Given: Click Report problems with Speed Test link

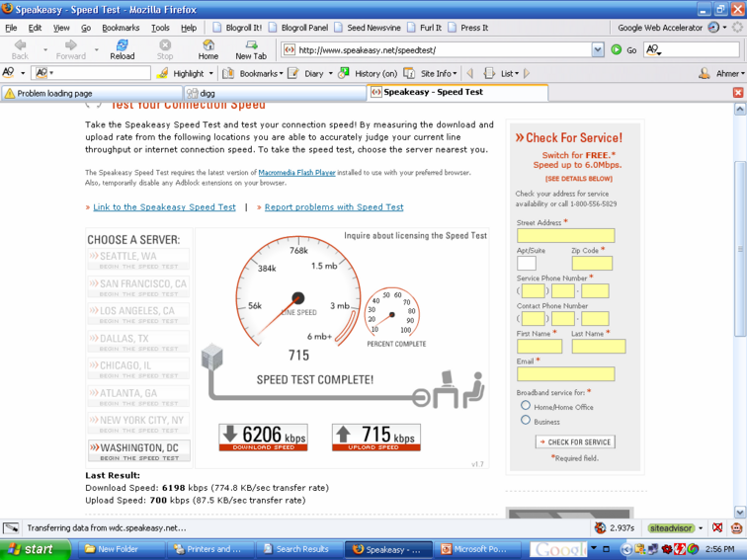Looking at the screenshot, I should tap(334, 207).
